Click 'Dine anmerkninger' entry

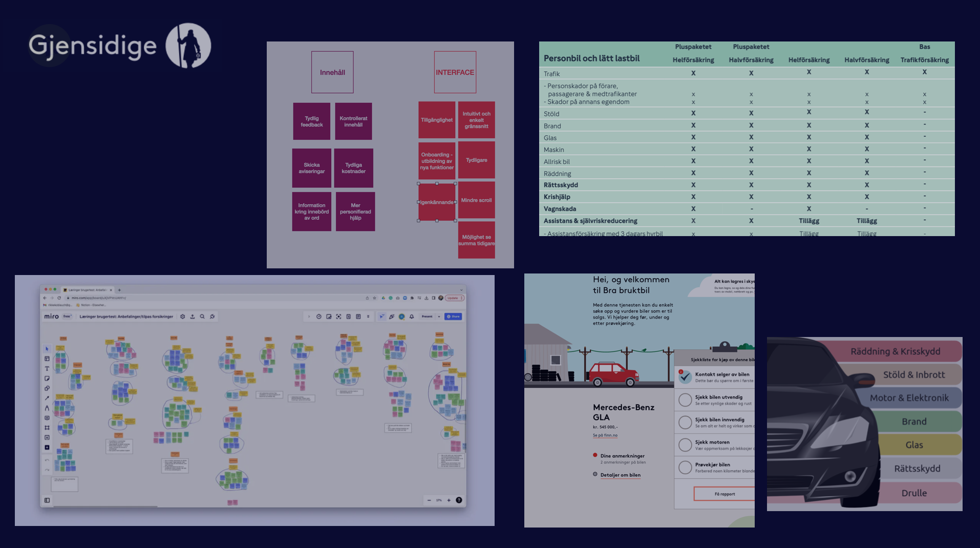622,456
